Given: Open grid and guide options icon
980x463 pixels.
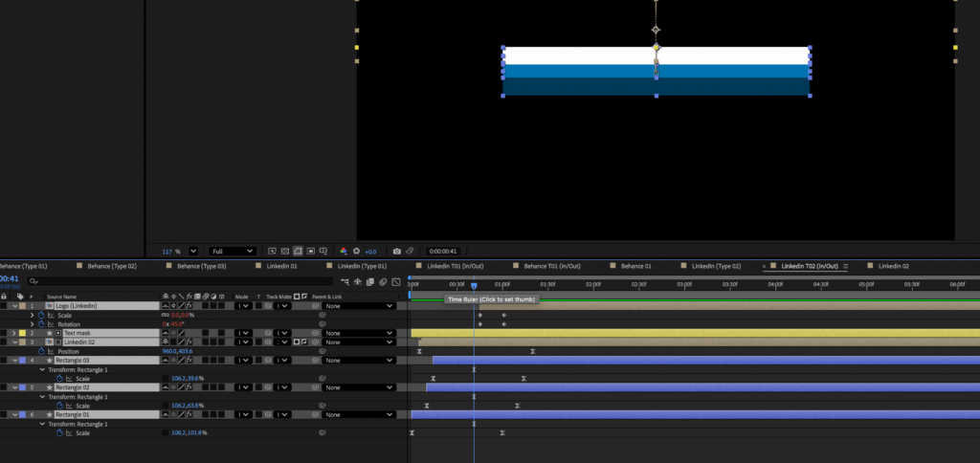Looking at the screenshot, I should (323, 252).
